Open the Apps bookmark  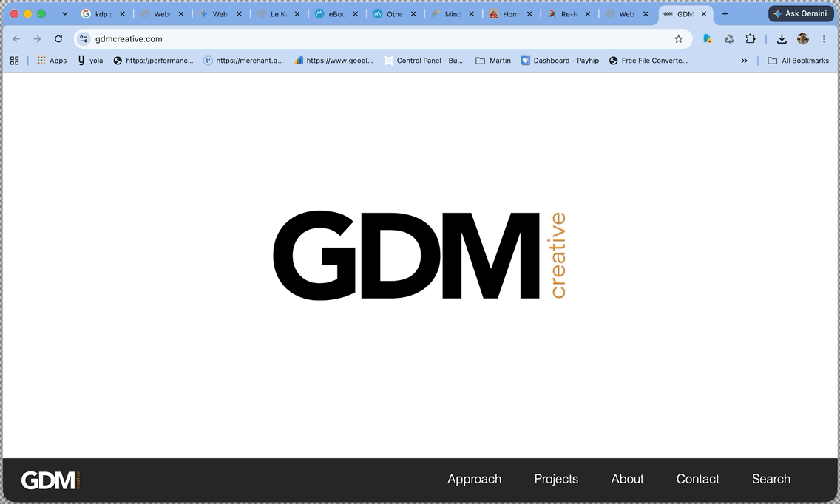(52, 61)
